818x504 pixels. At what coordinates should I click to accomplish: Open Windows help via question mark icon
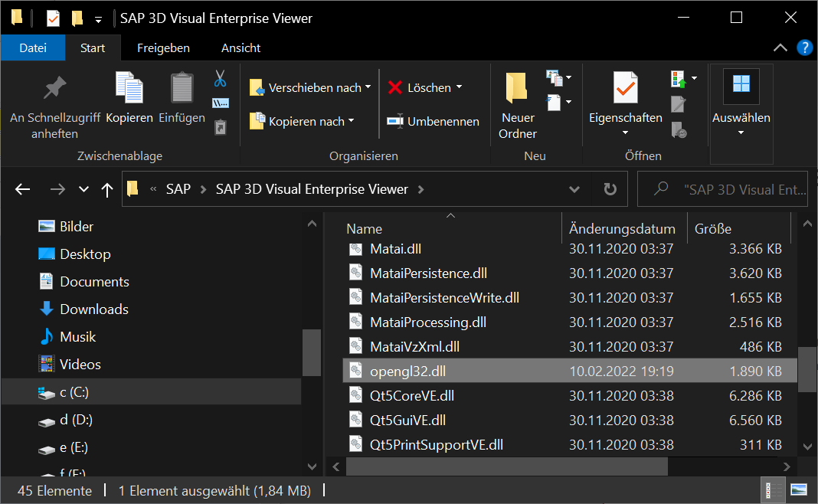tap(804, 48)
